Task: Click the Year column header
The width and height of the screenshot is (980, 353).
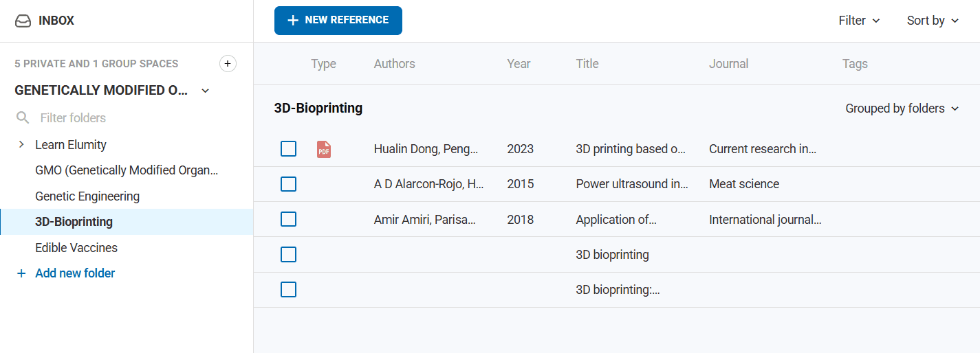Action: pyautogui.click(x=519, y=64)
